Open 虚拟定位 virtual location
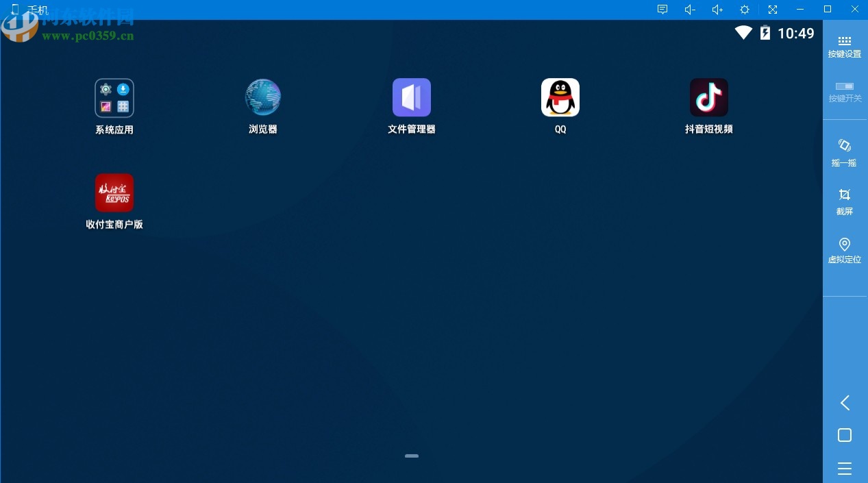Screen dimensions: 868x483 click(845, 250)
